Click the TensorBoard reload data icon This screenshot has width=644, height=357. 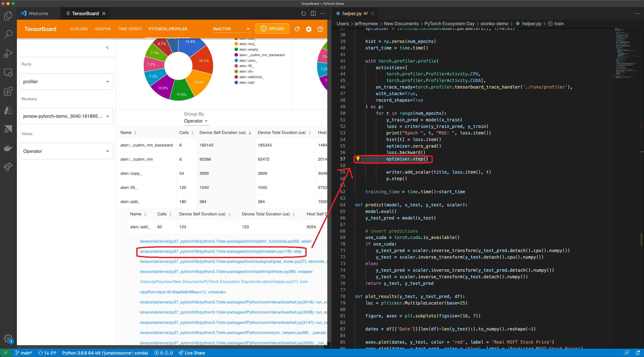(x=297, y=29)
